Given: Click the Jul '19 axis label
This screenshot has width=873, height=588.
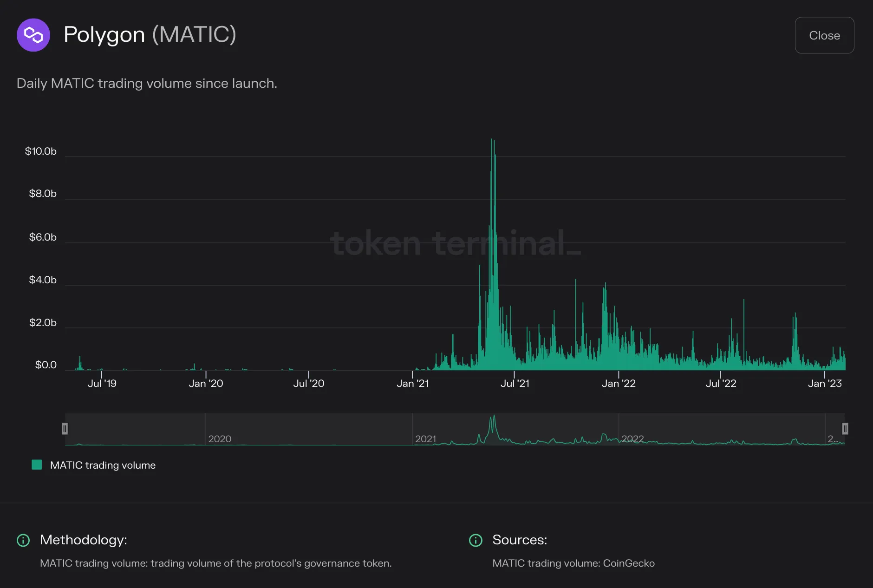Looking at the screenshot, I should (x=102, y=384).
